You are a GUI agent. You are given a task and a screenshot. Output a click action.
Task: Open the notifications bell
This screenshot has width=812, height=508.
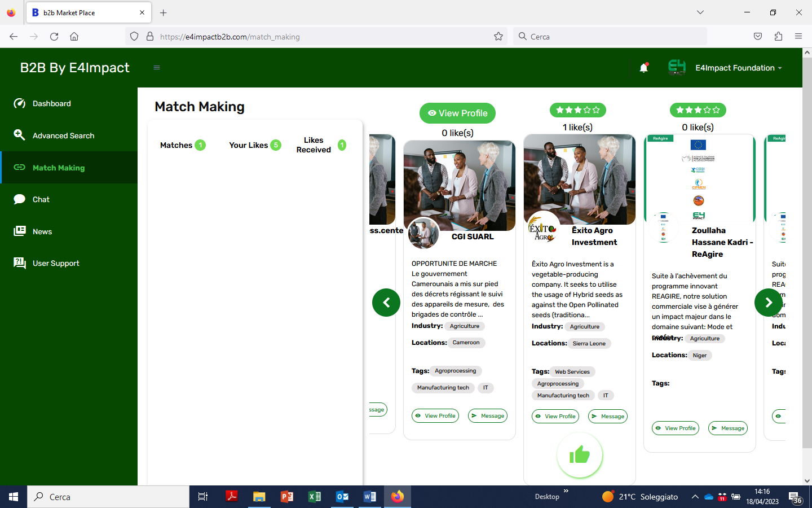tap(644, 68)
